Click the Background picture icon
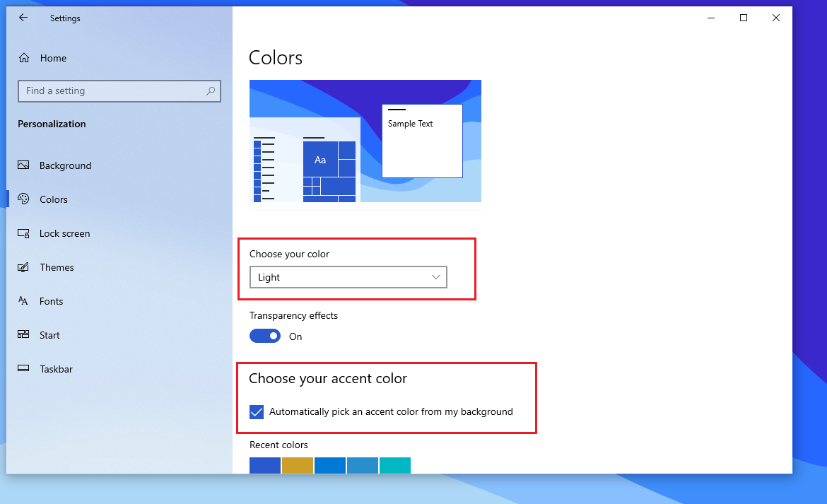Image resolution: width=827 pixels, height=504 pixels. click(23, 165)
